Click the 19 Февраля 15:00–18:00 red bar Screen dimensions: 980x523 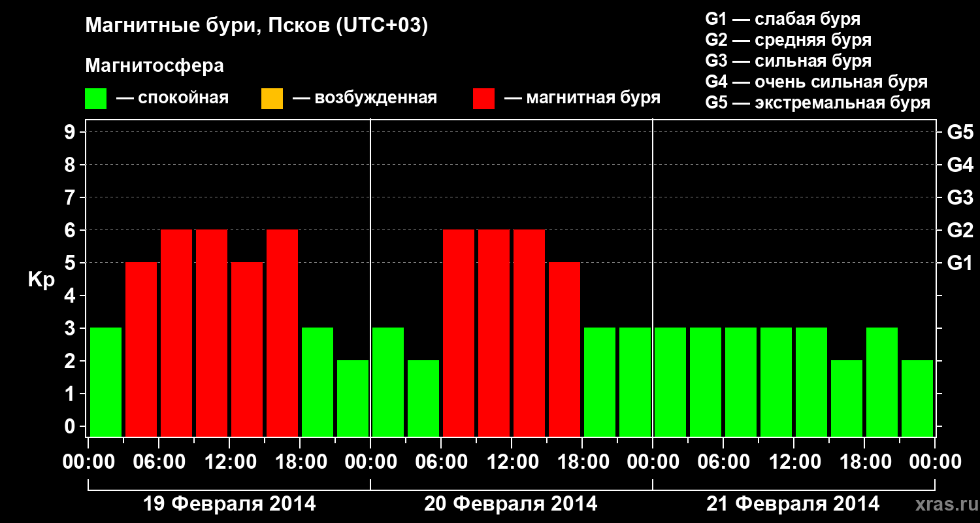(x=282, y=333)
